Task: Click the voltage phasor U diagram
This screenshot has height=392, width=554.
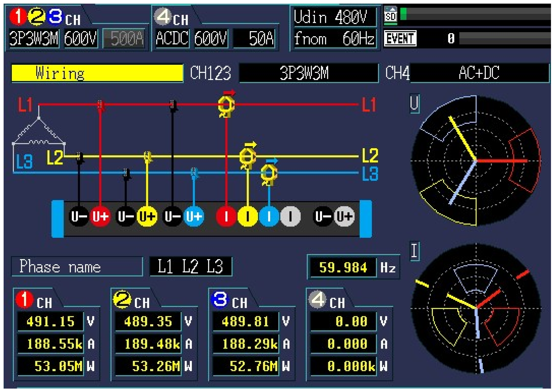Action: pyautogui.click(x=476, y=161)
